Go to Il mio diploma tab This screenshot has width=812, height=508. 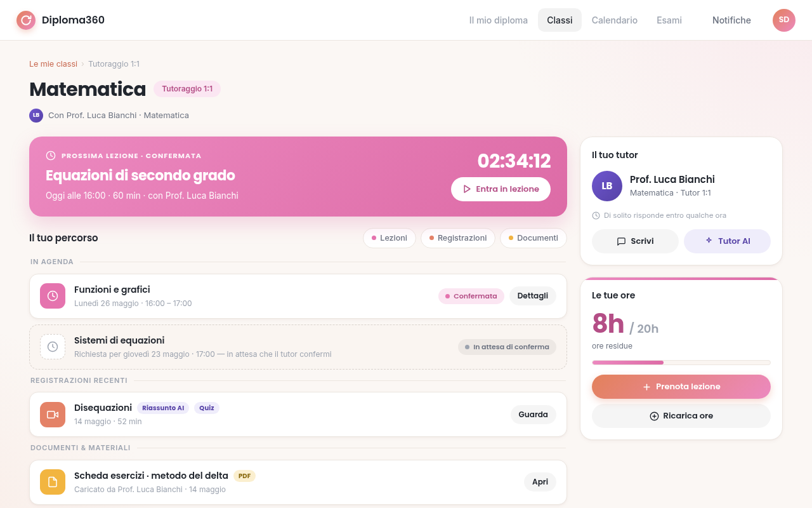click(499, 20)
